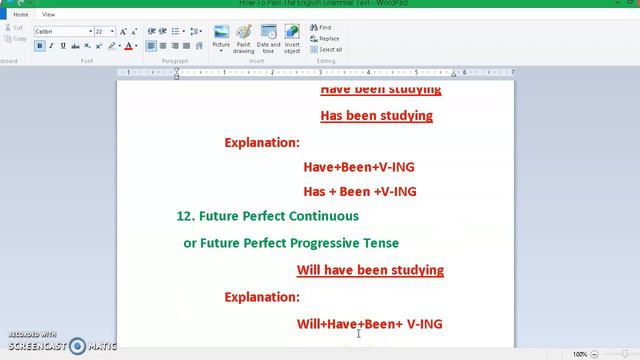The height and width of the screenshot is (360, 640).
Task: Expand highlight color dropdown arrow
Action: coord(120,46)
